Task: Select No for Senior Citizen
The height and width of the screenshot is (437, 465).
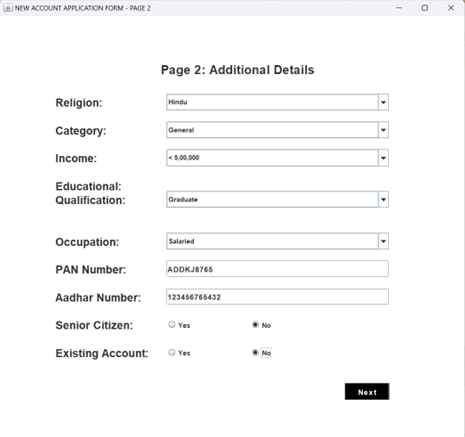Action: 255,325
